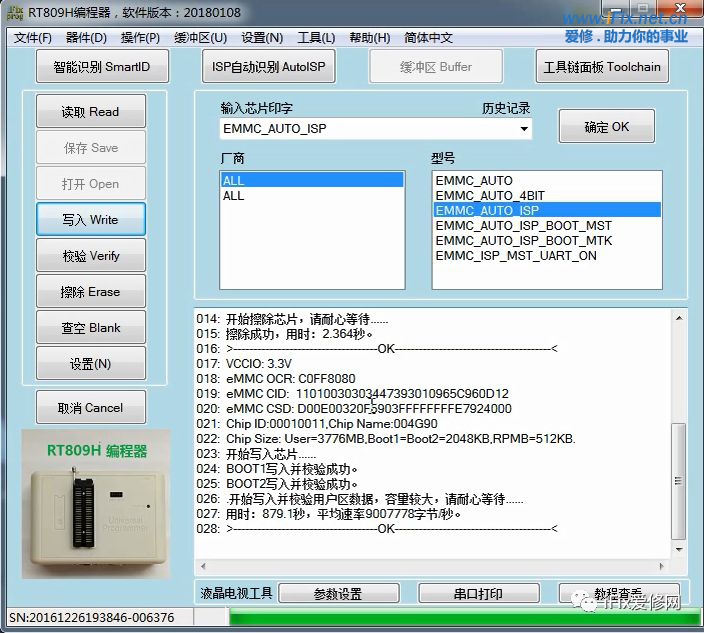
Task: Open the 器件(D) menu
Action: coord(86,38)
